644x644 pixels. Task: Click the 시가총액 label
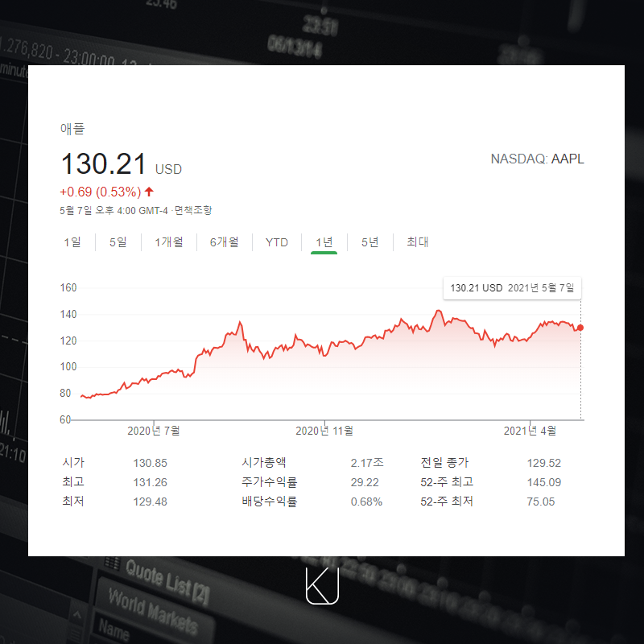(264, 462)
